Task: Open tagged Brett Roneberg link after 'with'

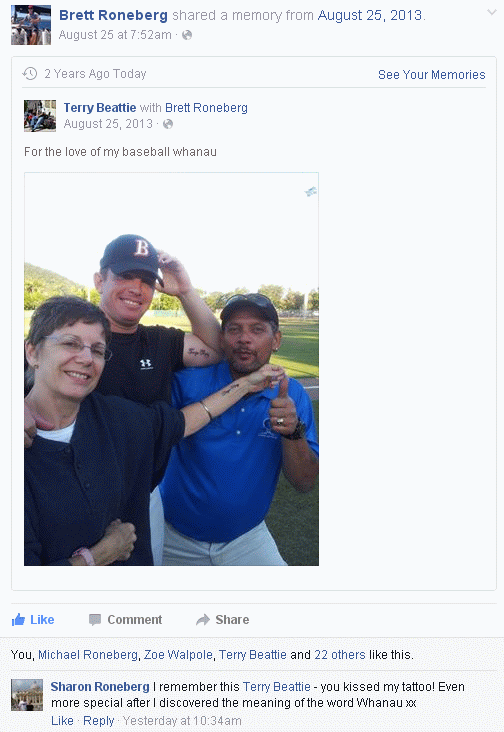Action: [x=206, y=108]
